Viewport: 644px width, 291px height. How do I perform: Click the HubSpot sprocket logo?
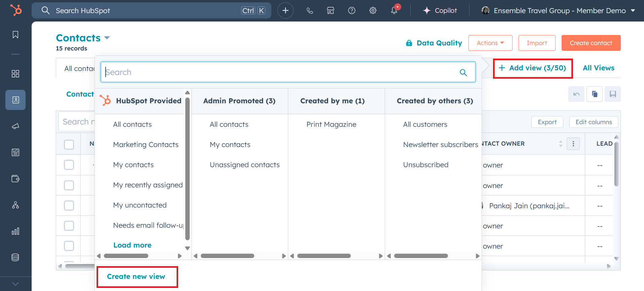(x=16, y=10)
